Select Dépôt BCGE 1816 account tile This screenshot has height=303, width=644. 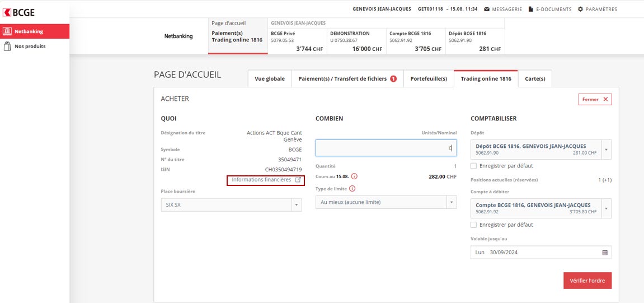475,41
